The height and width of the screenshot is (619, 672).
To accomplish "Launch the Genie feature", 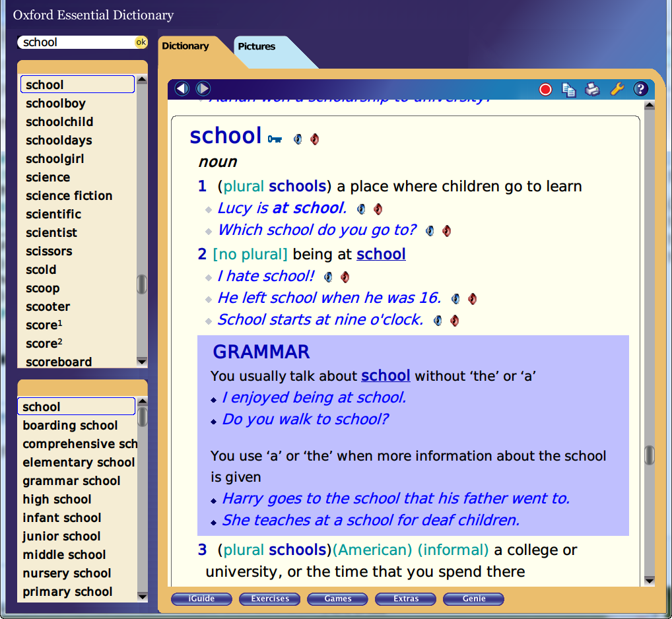I will pyautogui.click(x=473, y=599).
